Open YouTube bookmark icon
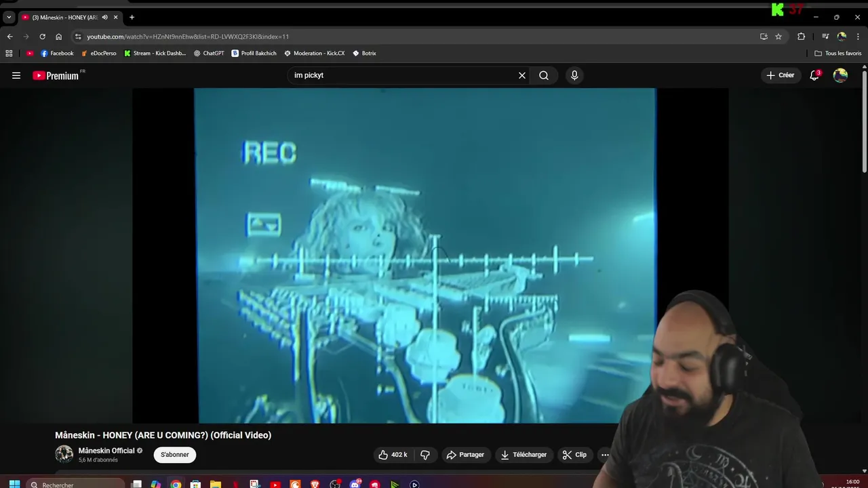The image size is (868, 488). (x=30, y=53)
